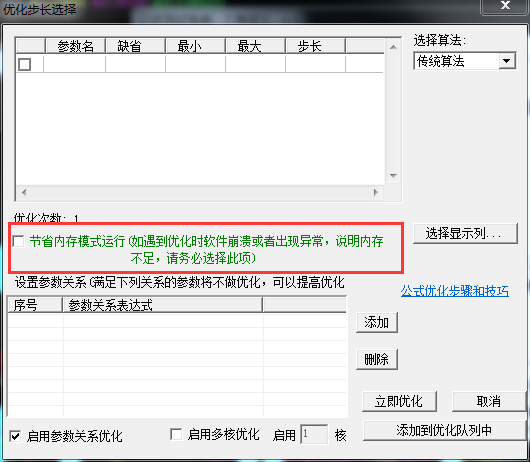Click the 参数关系表达式 column header
This screenshot has width=530, height=462.
(163, 305)
